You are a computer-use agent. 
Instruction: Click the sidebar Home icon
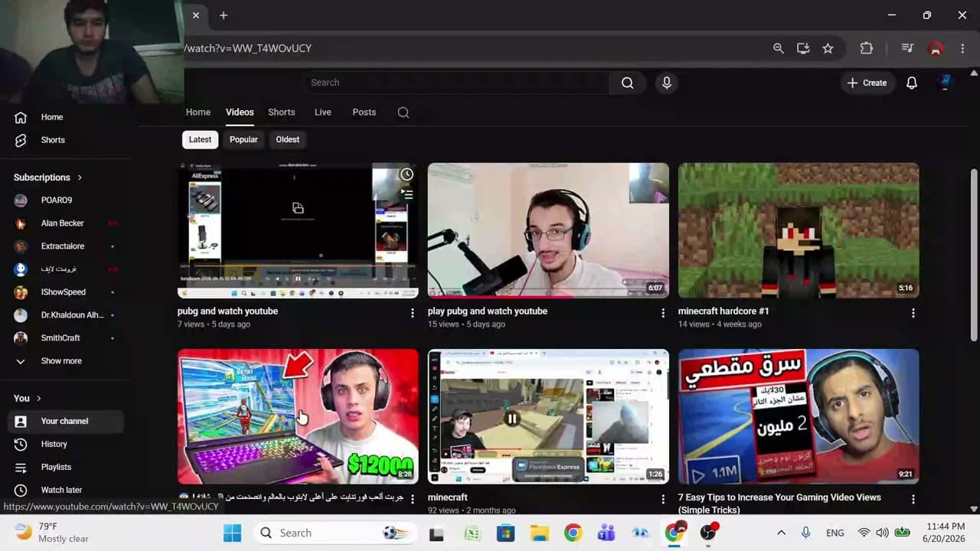(21, 117)
